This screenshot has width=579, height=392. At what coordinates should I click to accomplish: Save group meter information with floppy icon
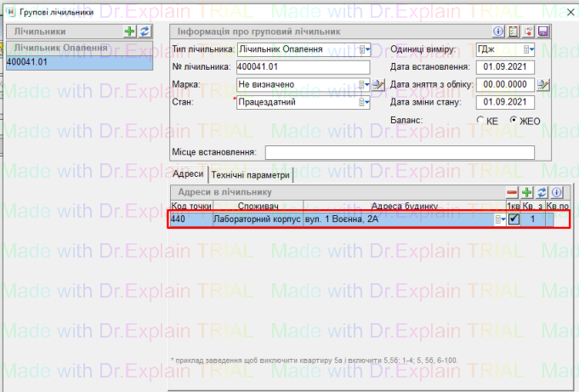pos(542,31)
